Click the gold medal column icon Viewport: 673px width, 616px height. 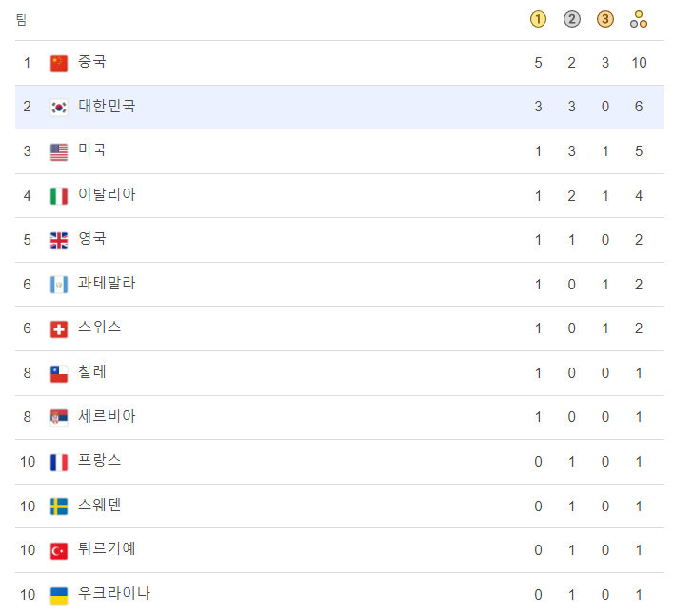tap(538, 19)
